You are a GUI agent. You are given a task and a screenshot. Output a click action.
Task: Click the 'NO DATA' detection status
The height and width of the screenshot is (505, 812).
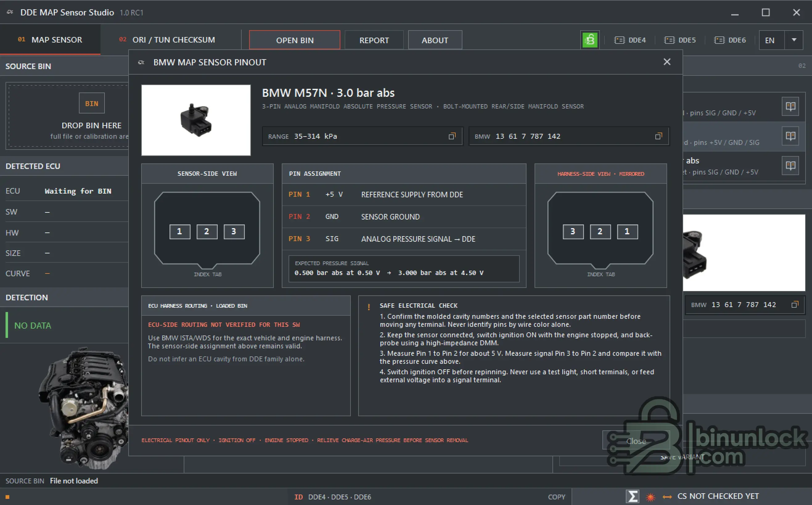click(x=33, y=325)
